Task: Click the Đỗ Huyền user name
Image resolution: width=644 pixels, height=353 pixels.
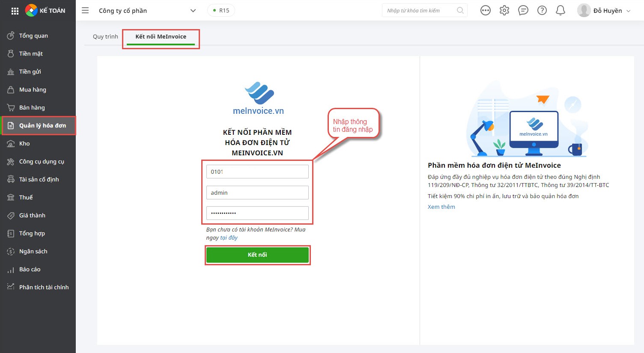Action: tap(608, 11)
